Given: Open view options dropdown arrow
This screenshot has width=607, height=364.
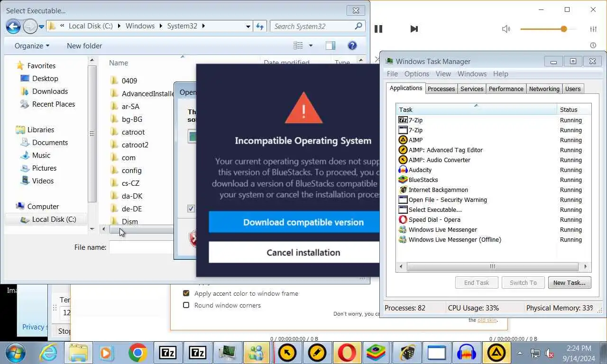Looking at the screenshot, I should [311, 46].
